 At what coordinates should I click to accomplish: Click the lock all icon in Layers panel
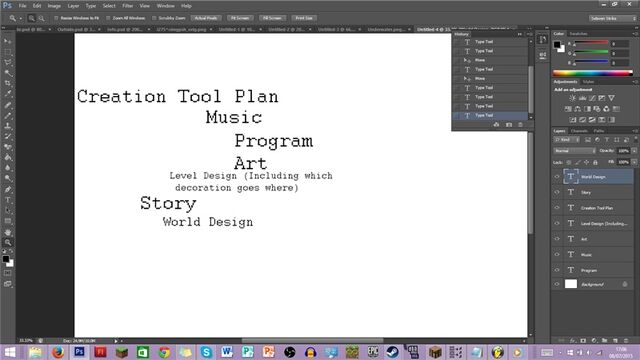[x=596, y=162]
